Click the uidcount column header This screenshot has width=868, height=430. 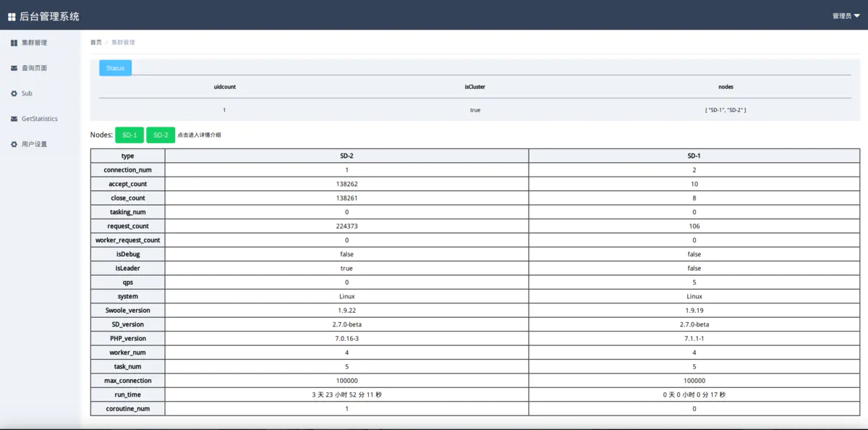point(225,87)
